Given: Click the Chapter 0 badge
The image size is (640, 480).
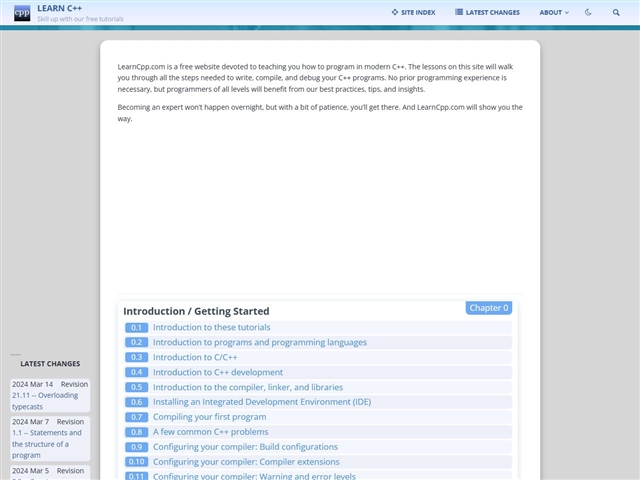Looking at the screenshot, I should click(489, 308).
